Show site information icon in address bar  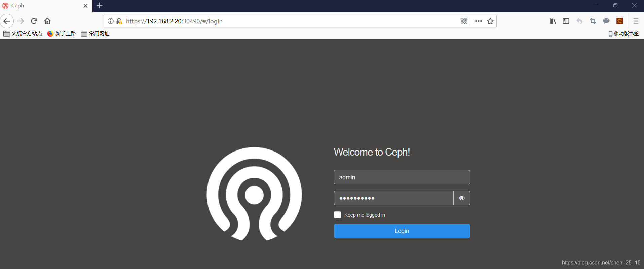[x=111, y=21]
